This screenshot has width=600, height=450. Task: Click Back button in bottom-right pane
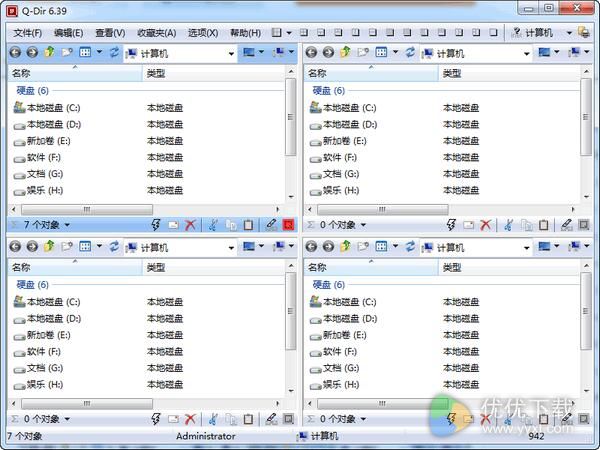[311, 246]
